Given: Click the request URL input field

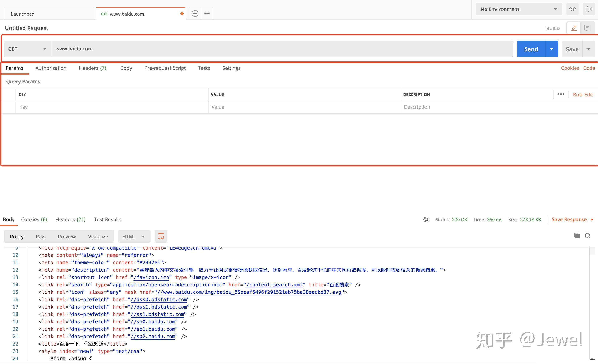Looking at the screenshot, I should [x=282, y=49].
